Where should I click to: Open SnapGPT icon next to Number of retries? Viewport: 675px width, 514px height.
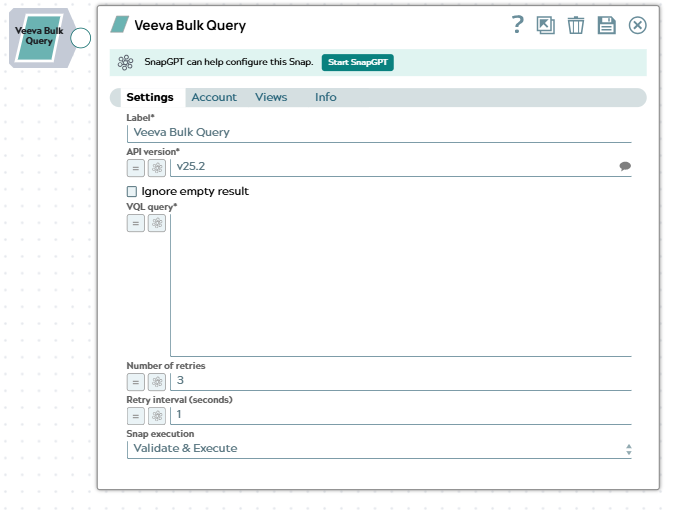point(157,382)
